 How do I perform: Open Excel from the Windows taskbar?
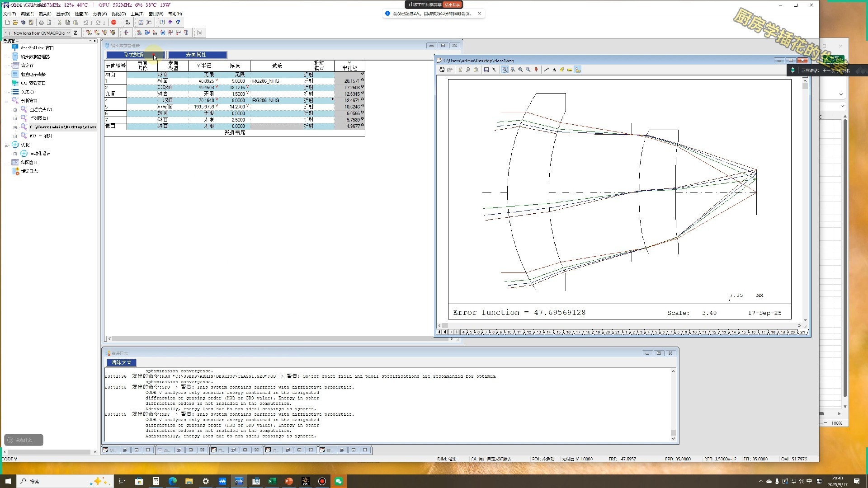pyautogui.click(x=272, y=481)
